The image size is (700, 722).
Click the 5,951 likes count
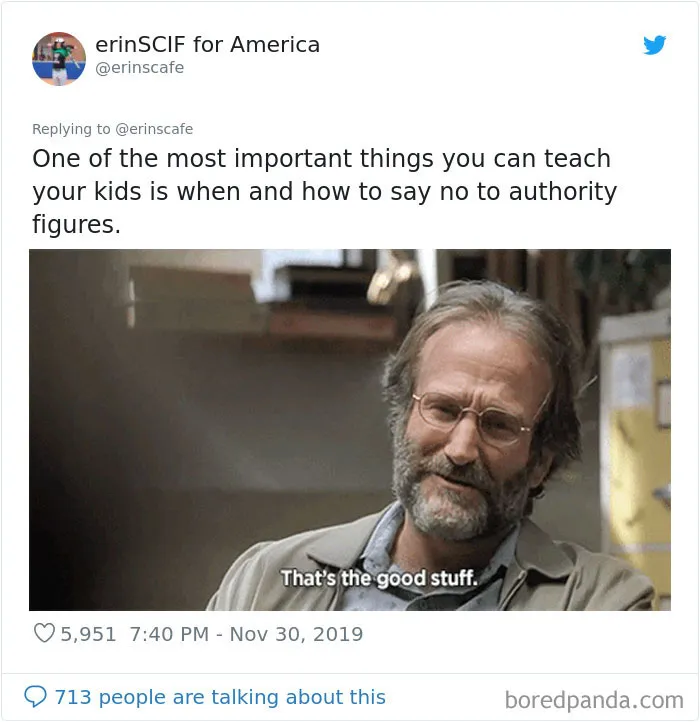[x=88, y=634]
